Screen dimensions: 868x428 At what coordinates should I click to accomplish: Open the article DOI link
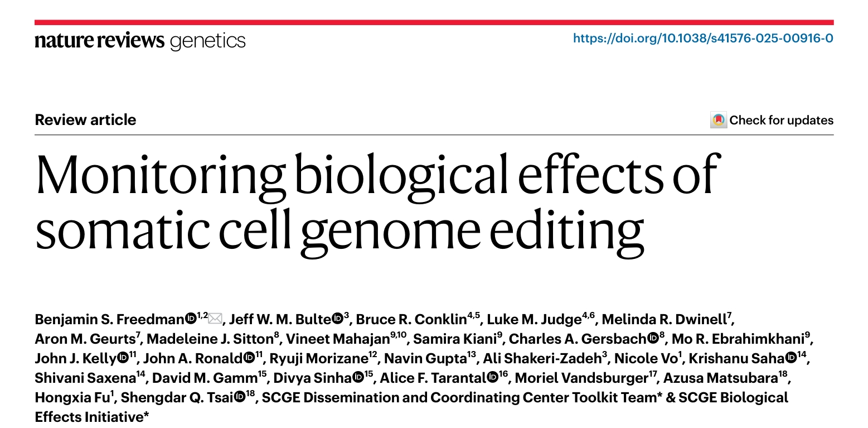coord(703,39)
